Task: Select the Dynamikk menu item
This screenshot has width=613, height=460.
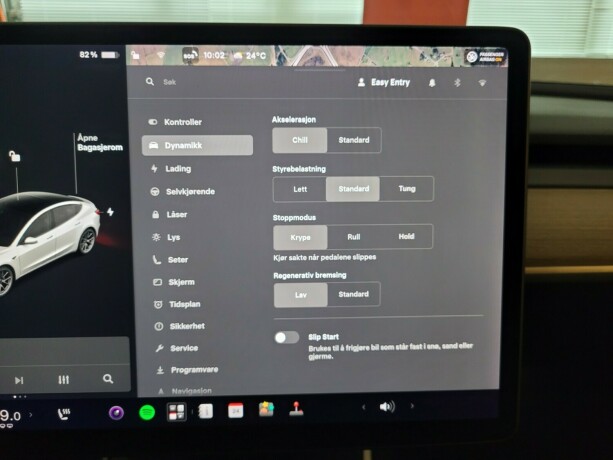Action: [x=197, y=145]
